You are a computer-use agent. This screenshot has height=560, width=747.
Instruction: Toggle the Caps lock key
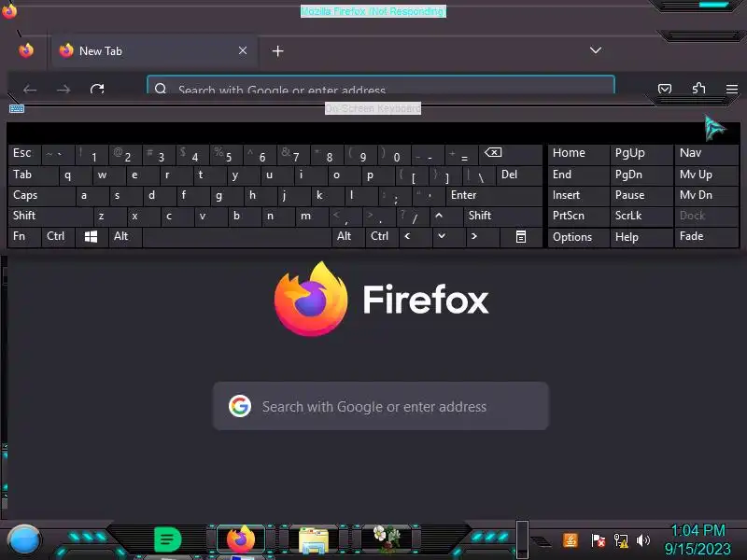[x=41, y=195]
